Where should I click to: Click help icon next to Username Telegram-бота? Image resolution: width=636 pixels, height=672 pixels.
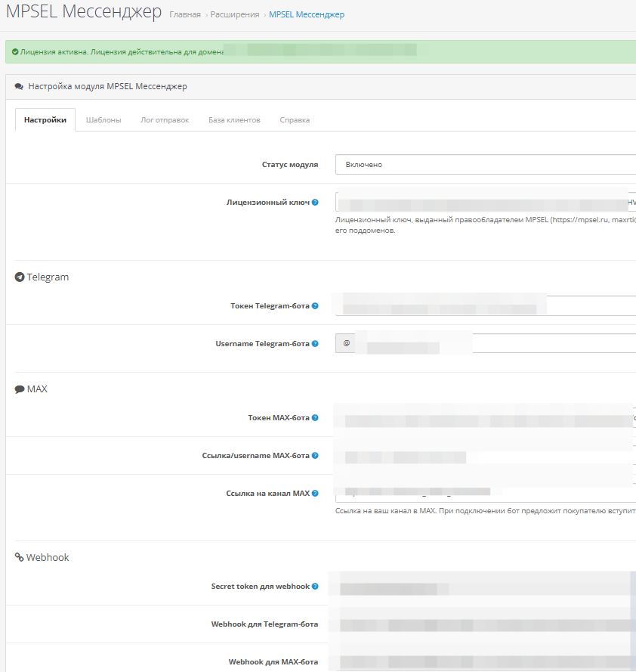tap(315, 344)
